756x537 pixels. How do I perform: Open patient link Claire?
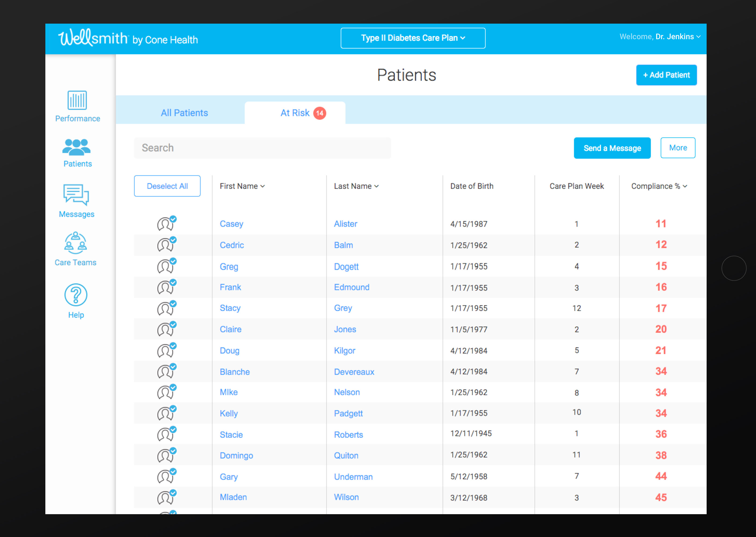230,329
